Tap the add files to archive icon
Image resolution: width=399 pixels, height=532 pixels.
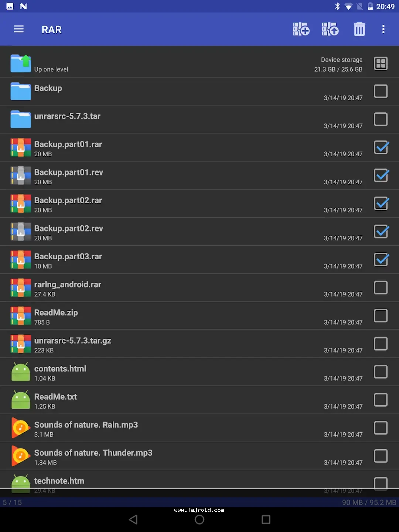(301, 29)
